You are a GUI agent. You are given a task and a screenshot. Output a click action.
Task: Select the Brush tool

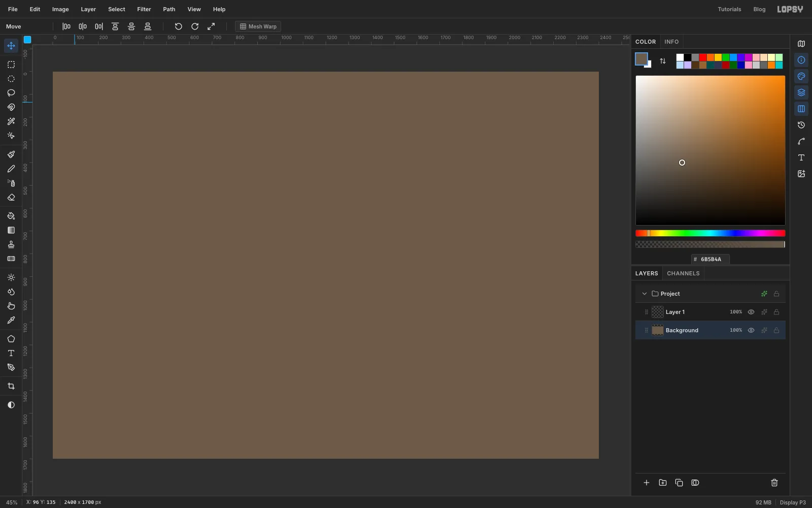click(x=11, y=154)
